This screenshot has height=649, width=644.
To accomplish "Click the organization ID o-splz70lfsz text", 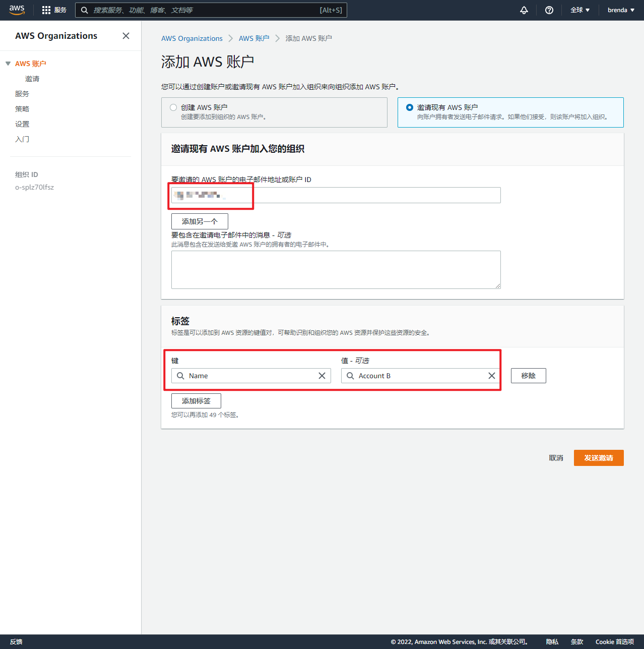I will (34, 187).
